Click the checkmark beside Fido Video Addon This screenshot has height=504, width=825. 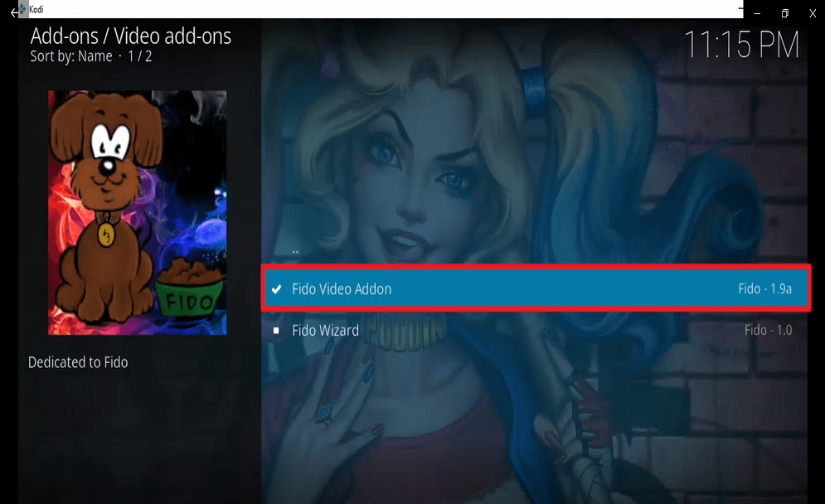pyautogui.click(x=276, y=288)
